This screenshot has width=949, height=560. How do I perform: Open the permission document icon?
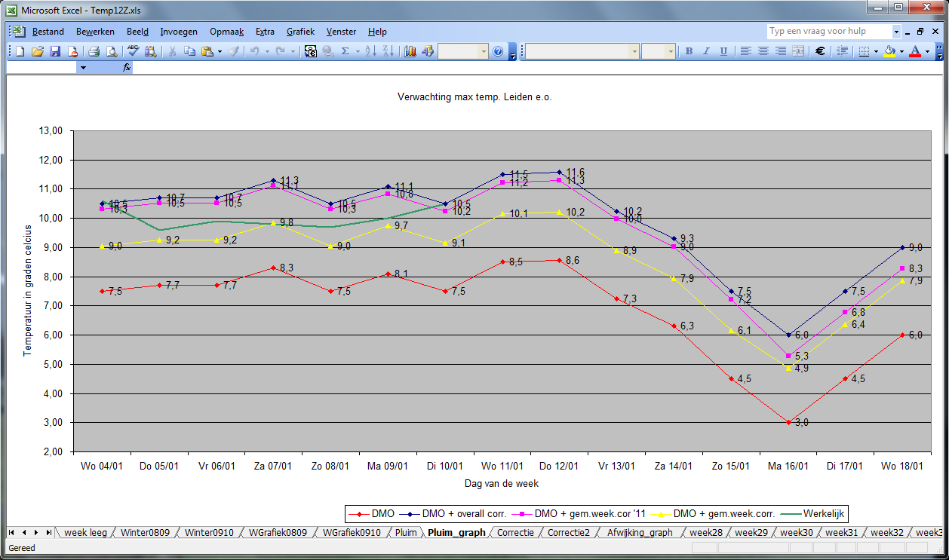tap(72, 51)
